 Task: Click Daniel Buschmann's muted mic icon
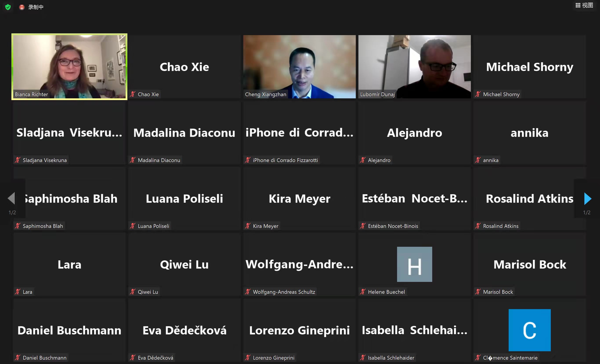click(x=18, y=357)
